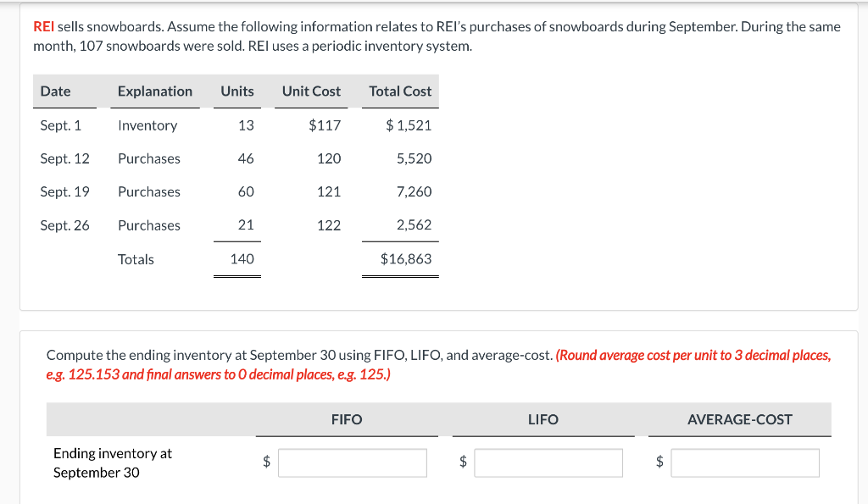Click the Sept. 26 unit cost 122
This screenshot has width=868, height=504.
point(329,225)
